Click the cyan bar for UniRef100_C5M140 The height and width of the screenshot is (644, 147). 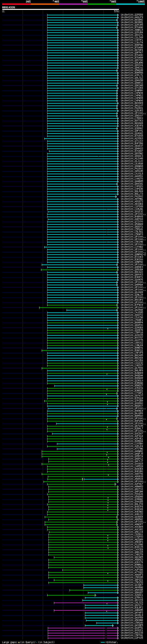coord(107,623)
